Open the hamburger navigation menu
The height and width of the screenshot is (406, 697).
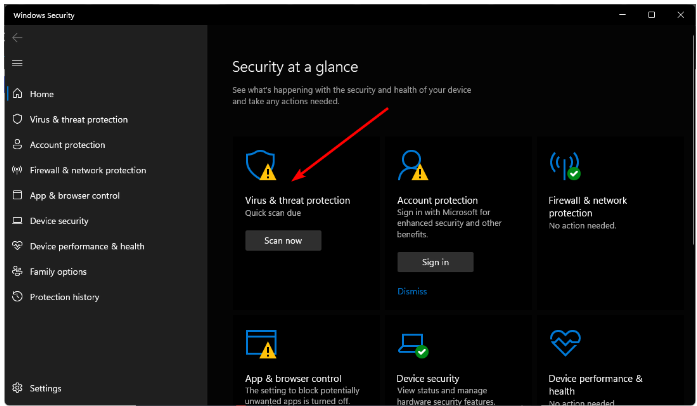17,63
